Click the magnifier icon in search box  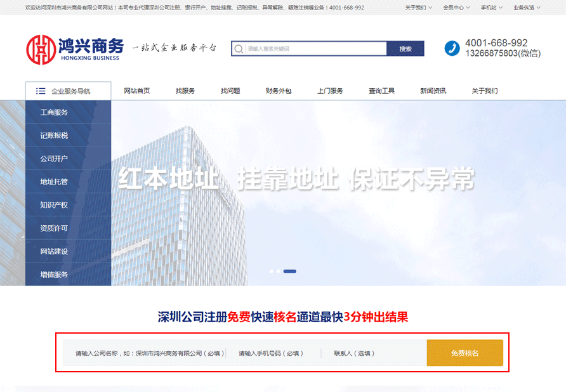[x=239, y=49]
